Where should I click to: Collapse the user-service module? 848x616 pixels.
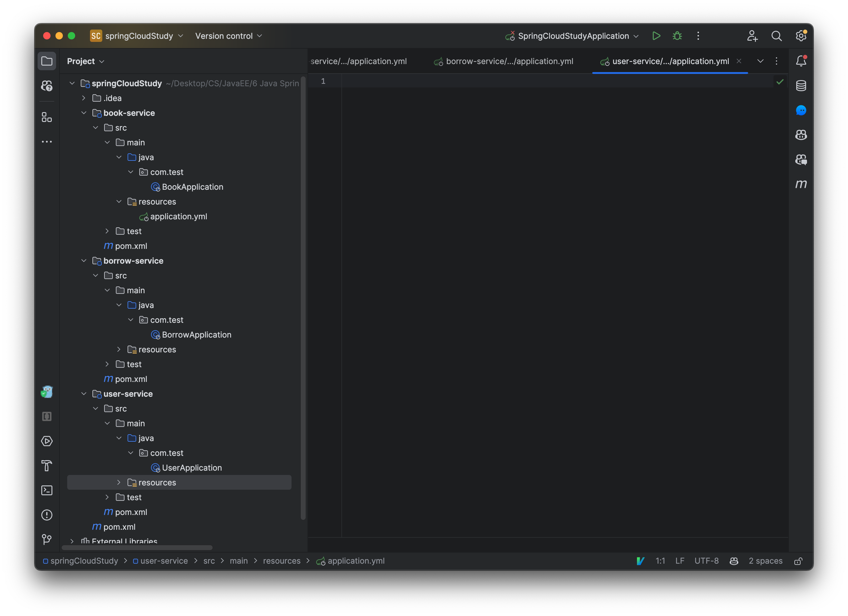point(84,394)
